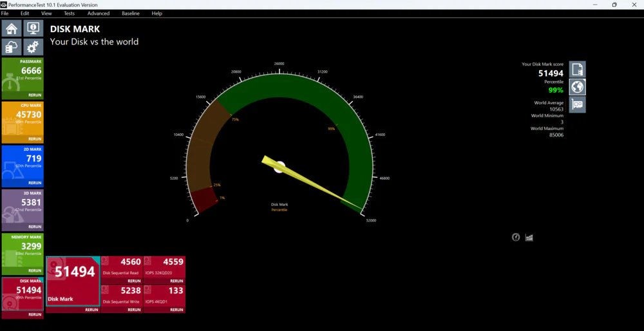Click RERUN on the 99th Percentile DISK MARK tile
Viewport: 644px width, 331px height.
(35, 315)
